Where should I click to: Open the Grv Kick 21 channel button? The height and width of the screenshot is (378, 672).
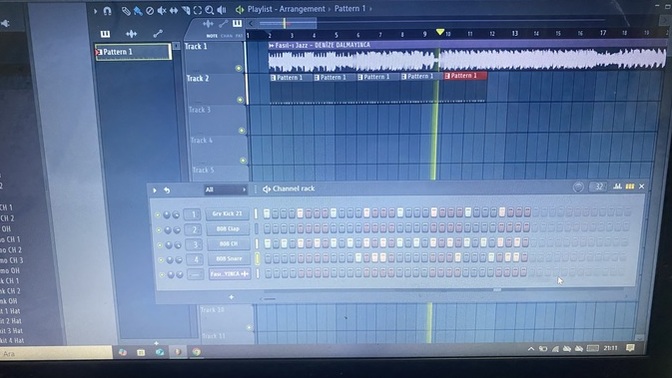pyautogui.click(x=228, y=213)
